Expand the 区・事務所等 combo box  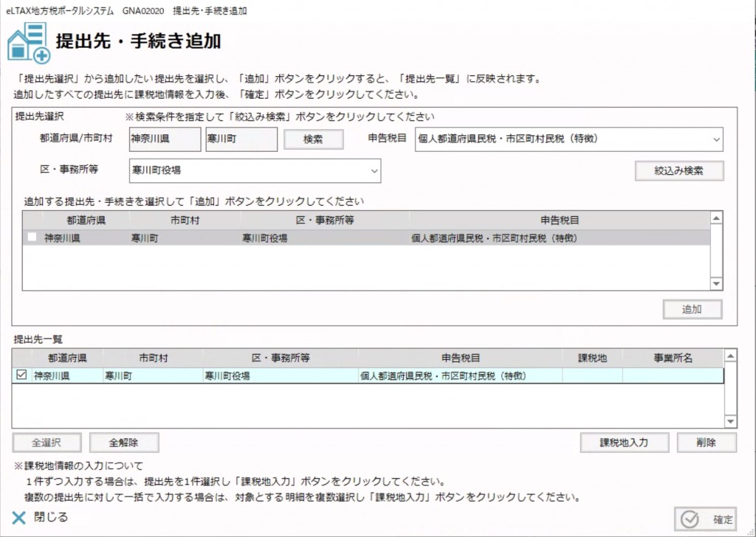pyautogui.click(x=373, y=170)
